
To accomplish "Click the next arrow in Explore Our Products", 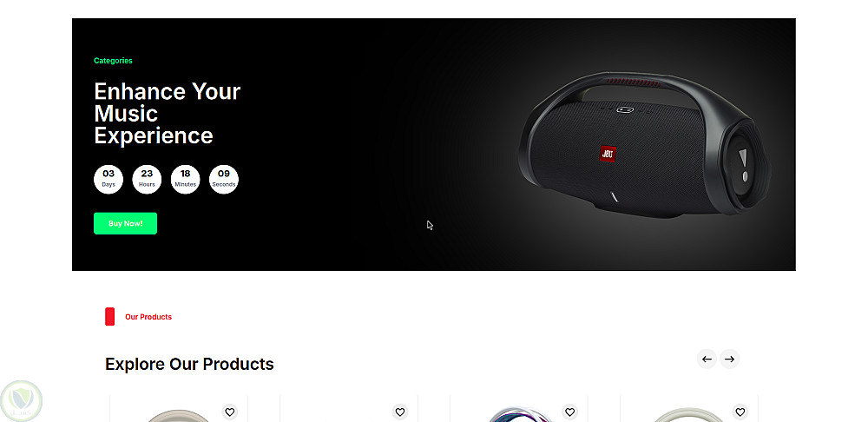I will tap(730, 359).
